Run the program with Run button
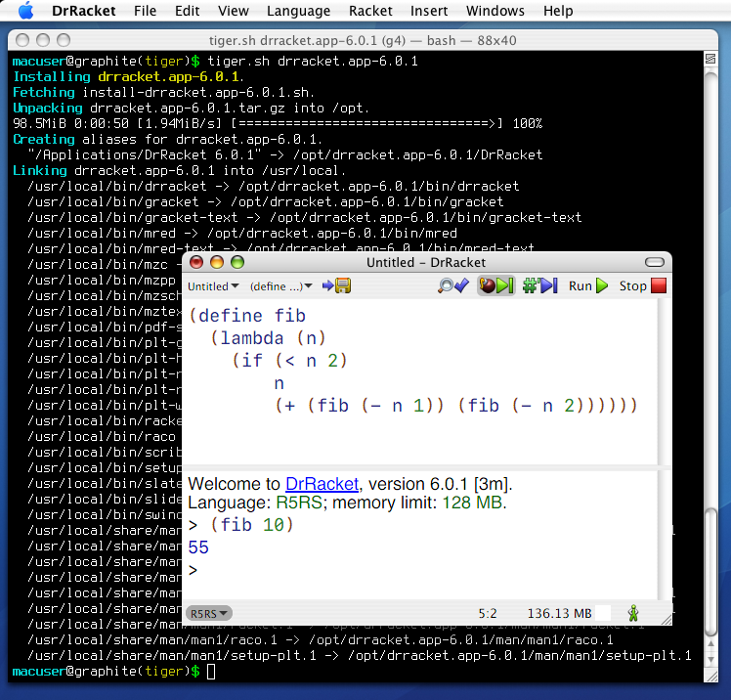This screenshot has height=700, width=731. tap(588, 285)
